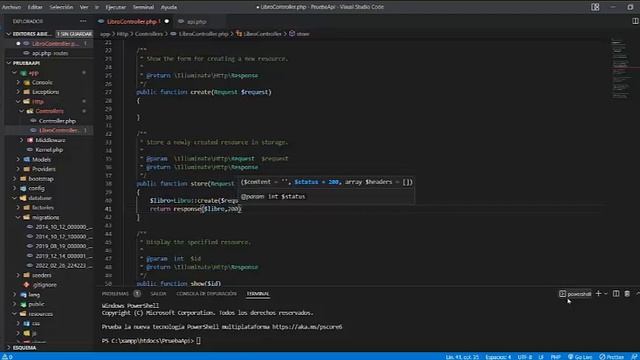Switch to the Problemas panel tab
Viewport: 640px width, 360px height.
pyautogui.click(x=115, y=294)
